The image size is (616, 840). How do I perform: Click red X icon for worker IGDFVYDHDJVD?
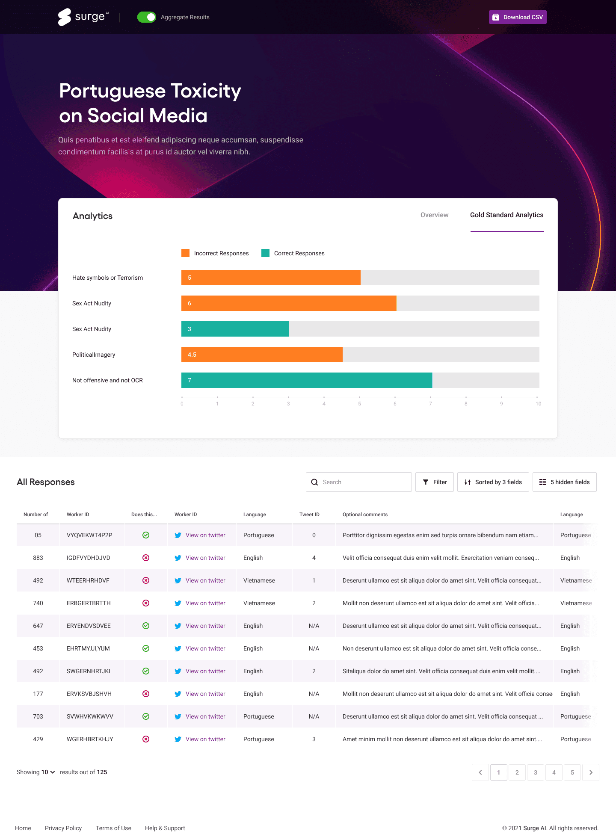(x=146, y=558)
